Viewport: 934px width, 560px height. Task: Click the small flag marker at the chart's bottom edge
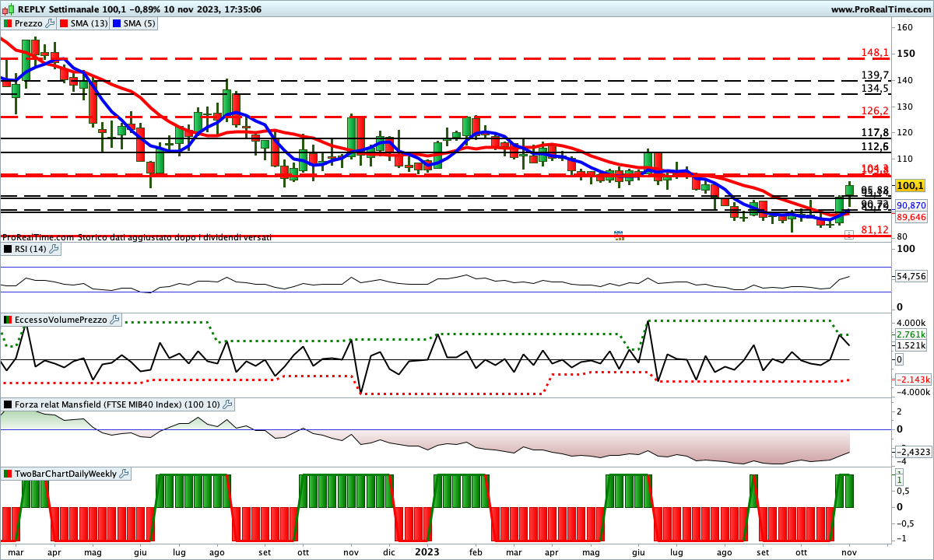(619, 234)
